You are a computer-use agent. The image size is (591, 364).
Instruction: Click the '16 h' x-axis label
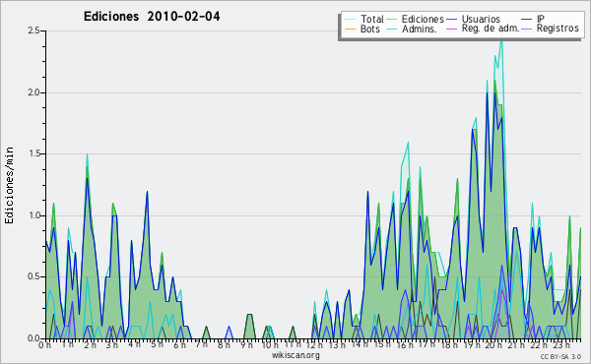(x=405, y=344)
